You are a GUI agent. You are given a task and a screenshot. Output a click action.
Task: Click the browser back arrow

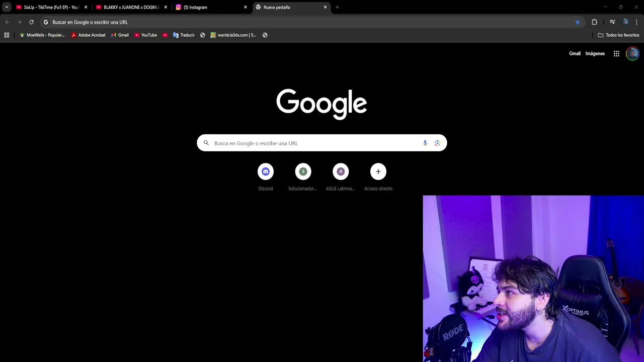pyautogui.click(x=7, y=22)
